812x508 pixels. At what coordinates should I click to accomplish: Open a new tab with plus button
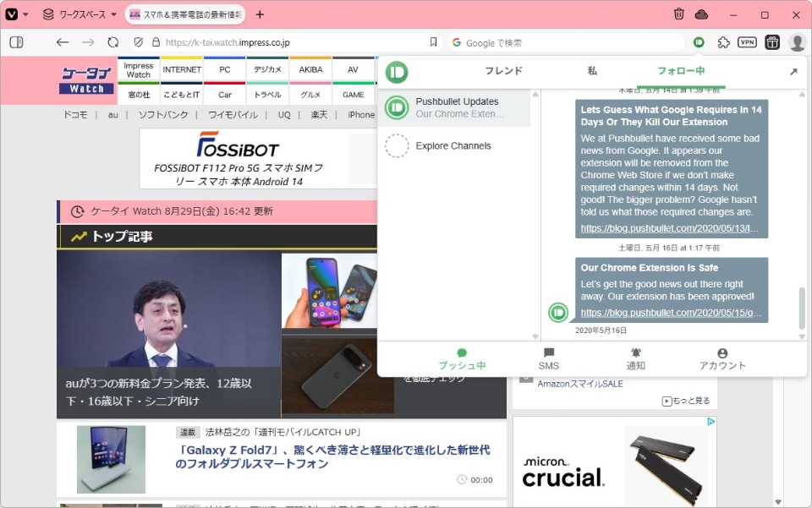click(260, 14)
